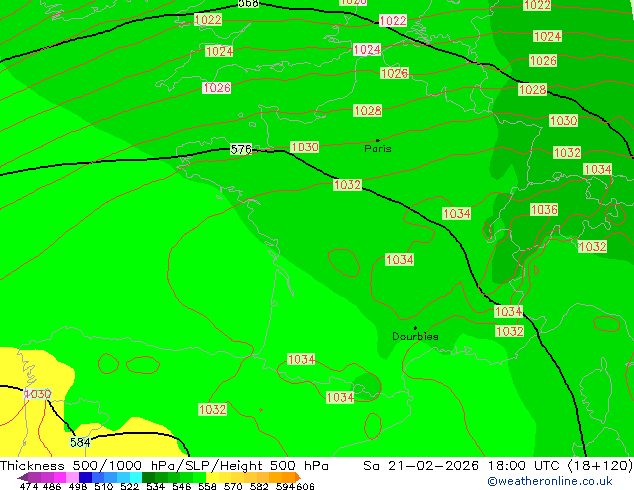Pick the dark blue 498 legend swatch
The image size is (634, 490).
pos(85,477)
